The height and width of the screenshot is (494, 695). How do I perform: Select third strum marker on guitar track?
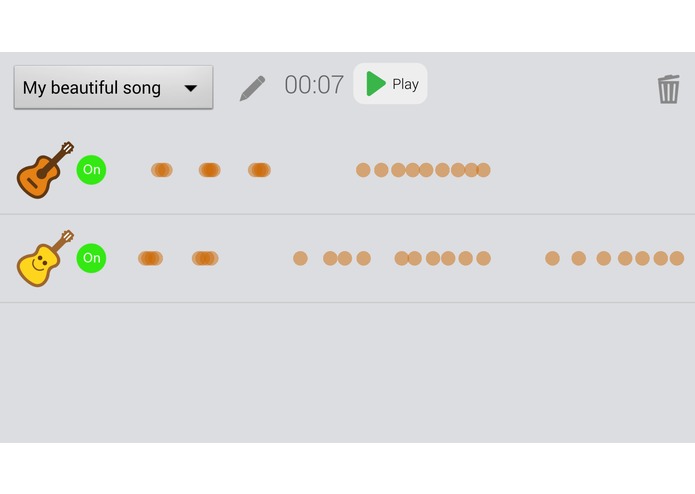pos(259,170)
